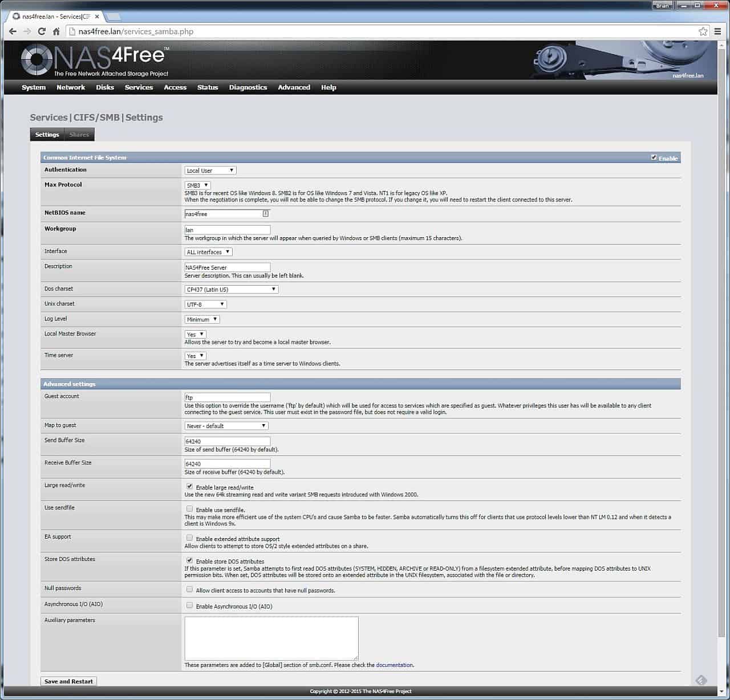The height and width of the screenshot is (700, 730).
Task: Click the corner icon above the page footer
Action: click(701, 680)
